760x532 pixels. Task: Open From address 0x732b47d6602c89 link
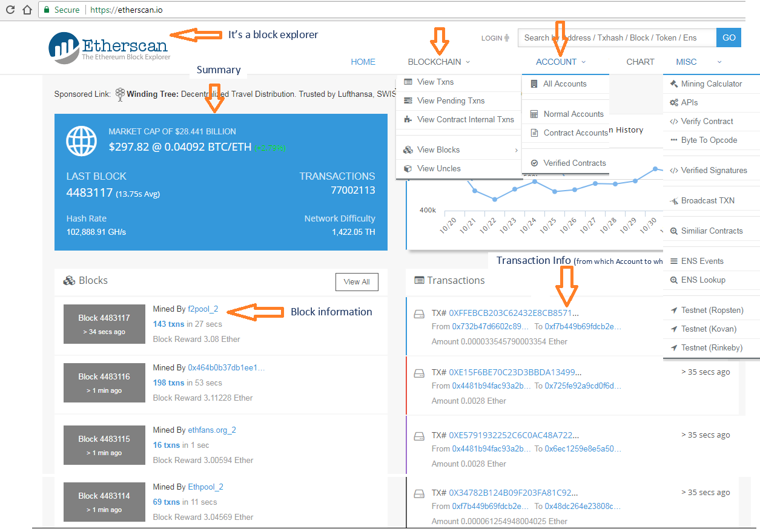click(x=491, y=327)
